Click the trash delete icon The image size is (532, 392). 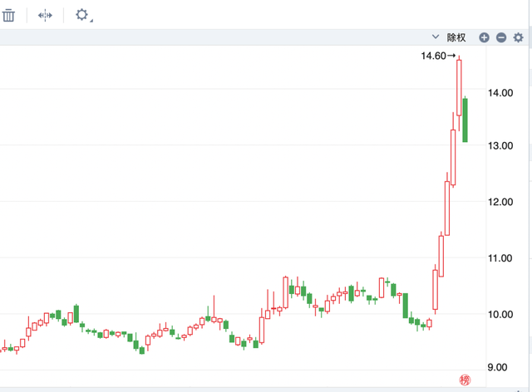8,15
